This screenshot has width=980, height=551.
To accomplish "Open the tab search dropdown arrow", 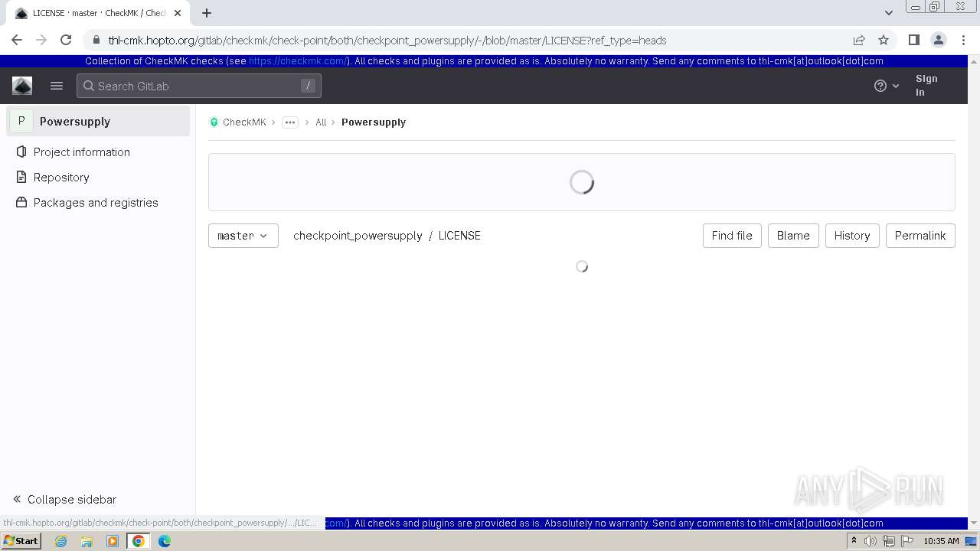I will coord(889,13).
